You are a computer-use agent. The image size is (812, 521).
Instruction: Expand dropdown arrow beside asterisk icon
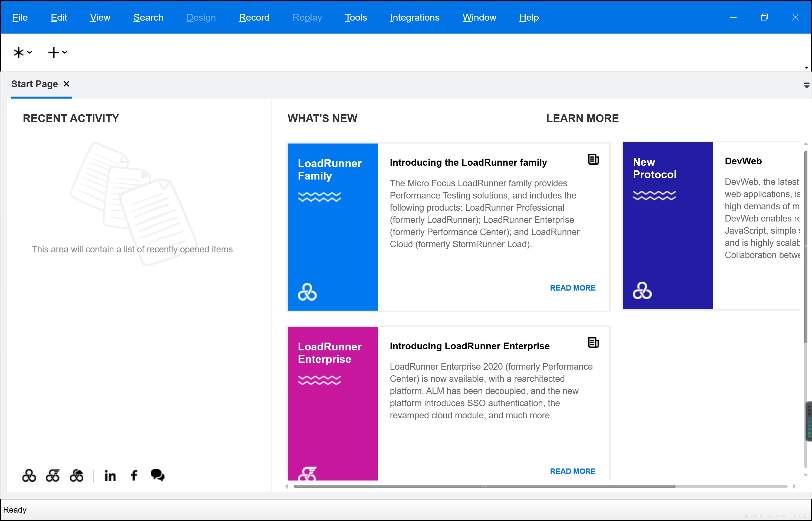tap(30, 52)
